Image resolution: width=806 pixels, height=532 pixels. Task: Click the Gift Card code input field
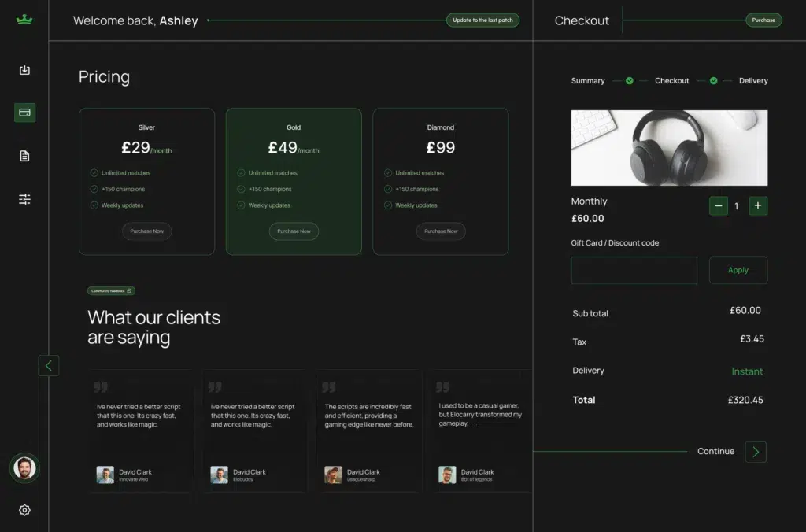click(634, 270)
